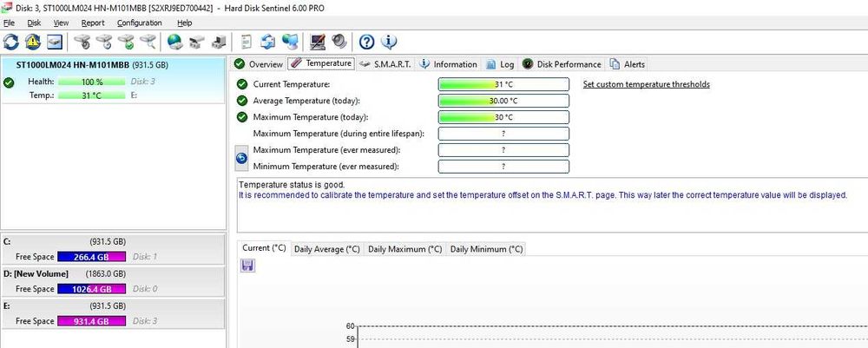Click the Average Temperature 30.00 °C bar
This screenshot has width=868, height=348.
tap(503, 101)
